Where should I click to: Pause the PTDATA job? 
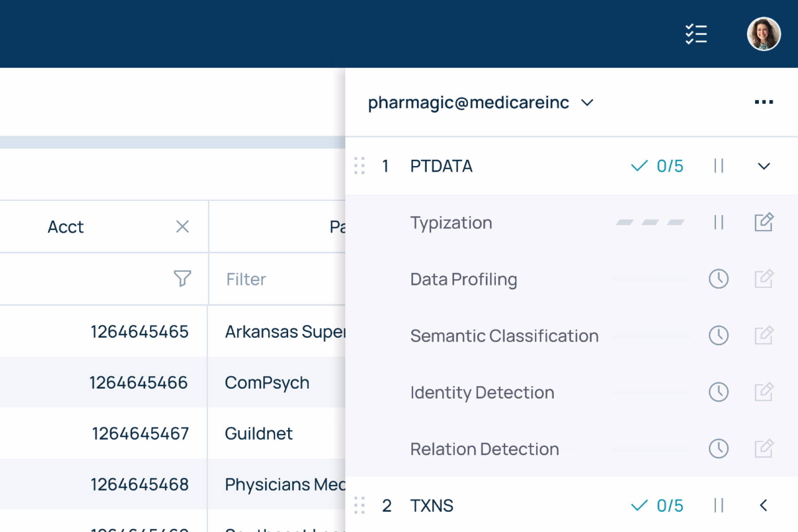pyautogui.click(x=719, y=166)
